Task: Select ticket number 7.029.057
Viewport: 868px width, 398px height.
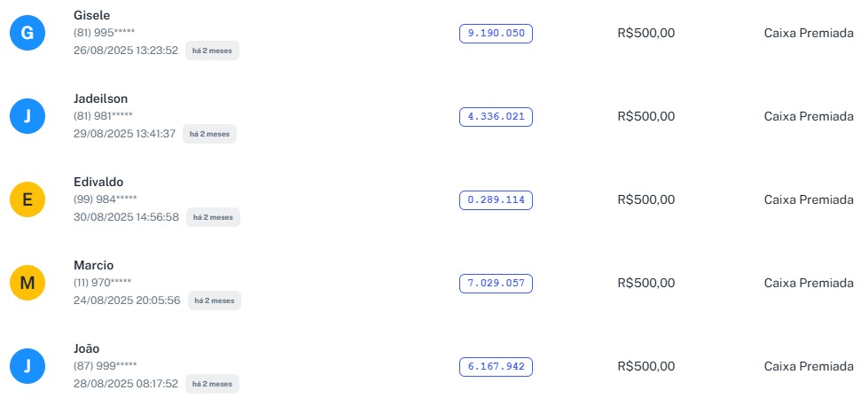Action: 496,284
